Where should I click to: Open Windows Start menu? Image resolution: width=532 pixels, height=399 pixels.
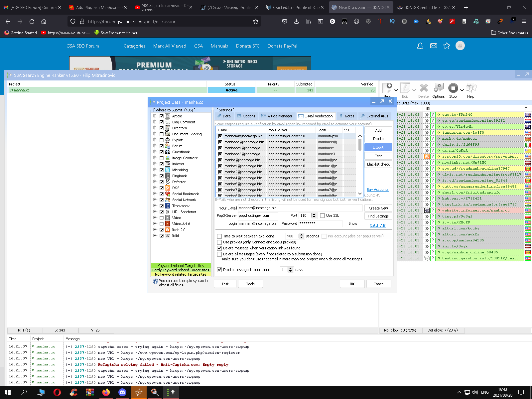click(x=8, y=392)
